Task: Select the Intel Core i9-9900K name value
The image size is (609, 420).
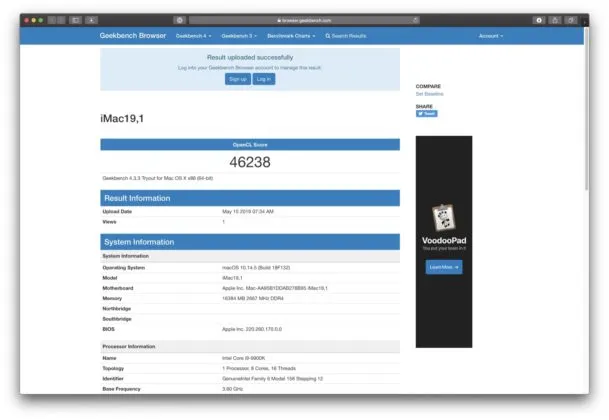Action: click(x=244, y=358)
